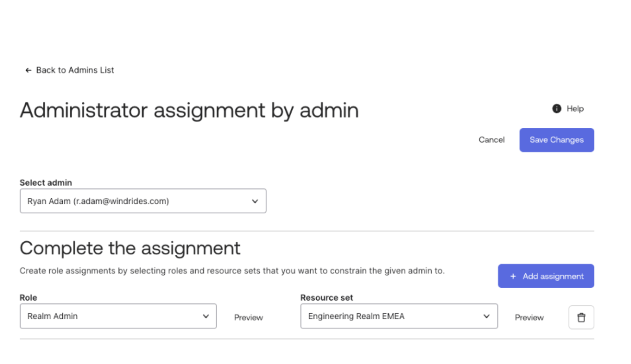Click the chevron on the Role selector
The height and width of the screenshot is (364, 631).
(205, 316)
